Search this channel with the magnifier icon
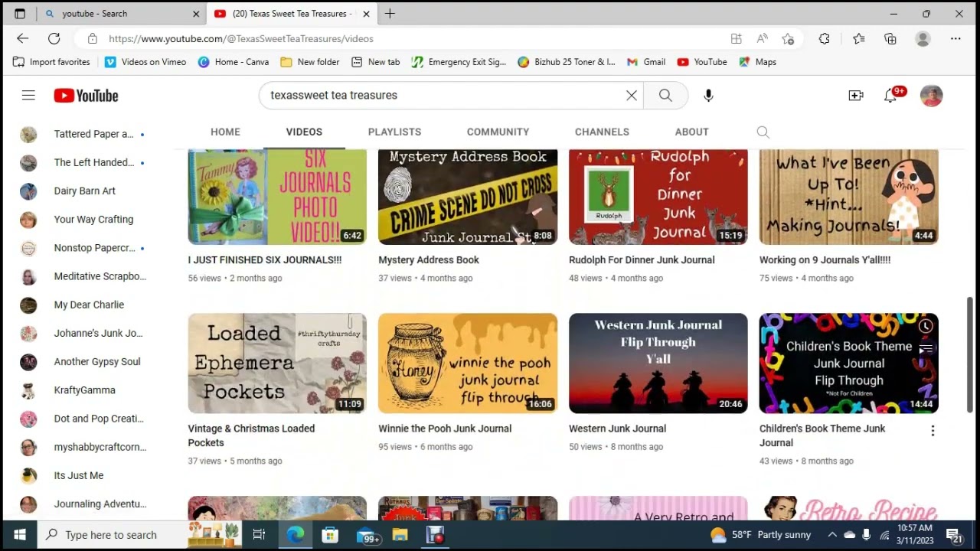This screenshot has width=980, height=551. click(763, 132)
